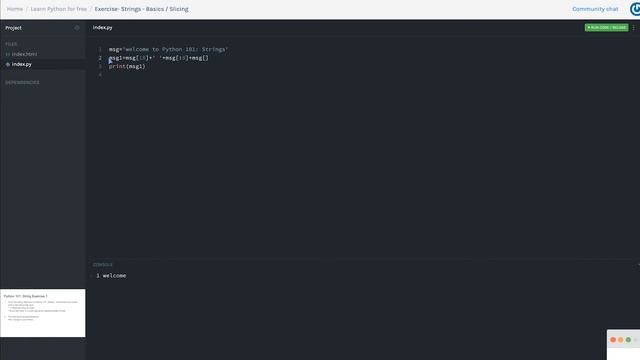
Task: Click the Project panel header
Action: tap(13, 28)
